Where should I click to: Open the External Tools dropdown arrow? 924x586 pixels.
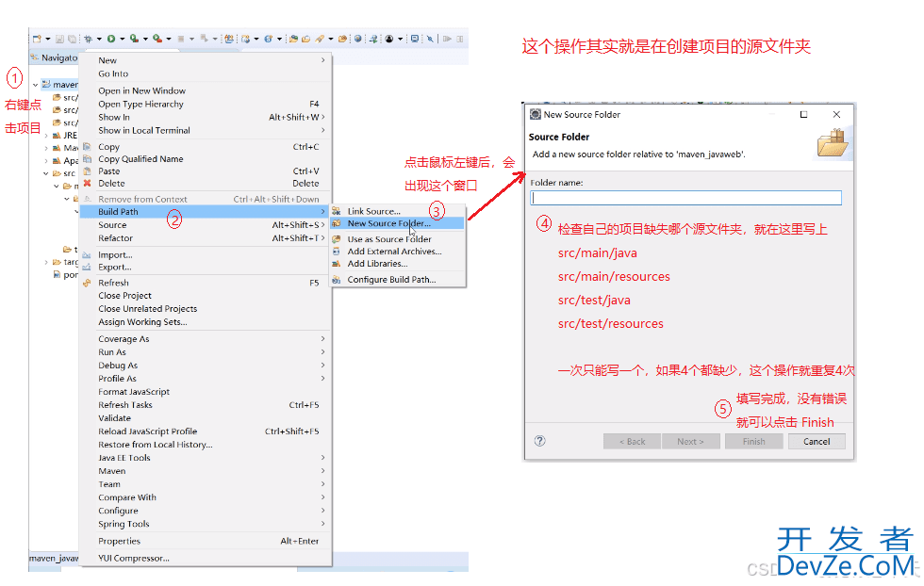[169, 39]
